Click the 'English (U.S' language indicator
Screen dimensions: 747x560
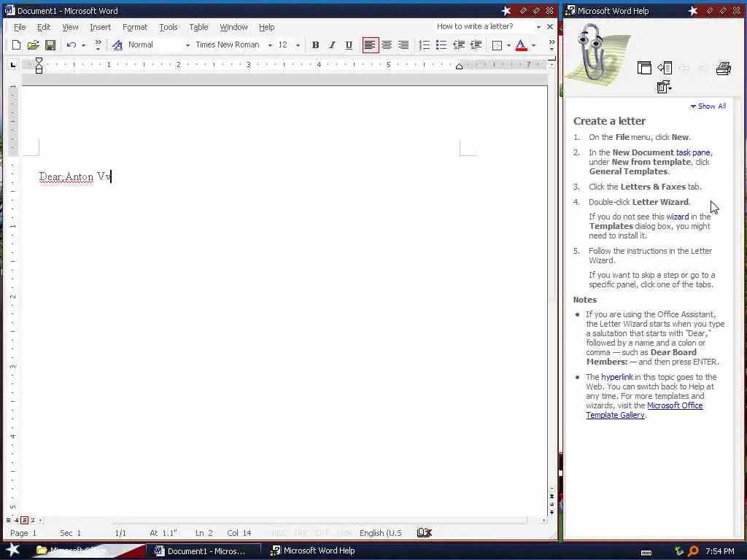[381, 533]
